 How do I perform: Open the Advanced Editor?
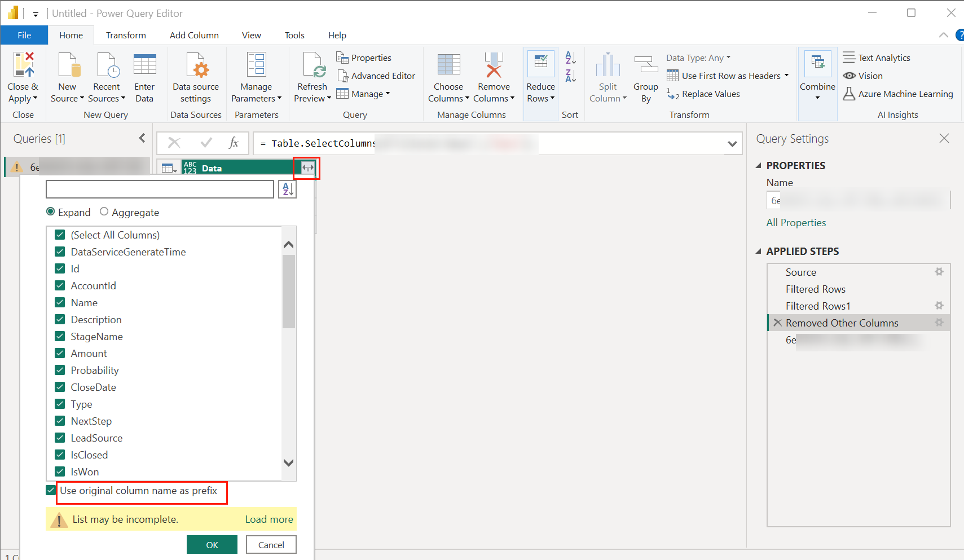pos(377,76)
